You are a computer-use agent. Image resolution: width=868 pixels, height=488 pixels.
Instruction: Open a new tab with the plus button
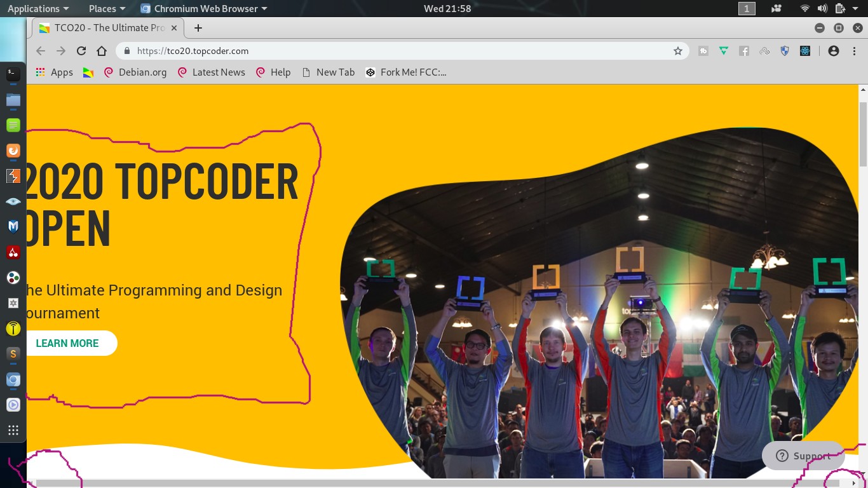(x=198, y=28)
